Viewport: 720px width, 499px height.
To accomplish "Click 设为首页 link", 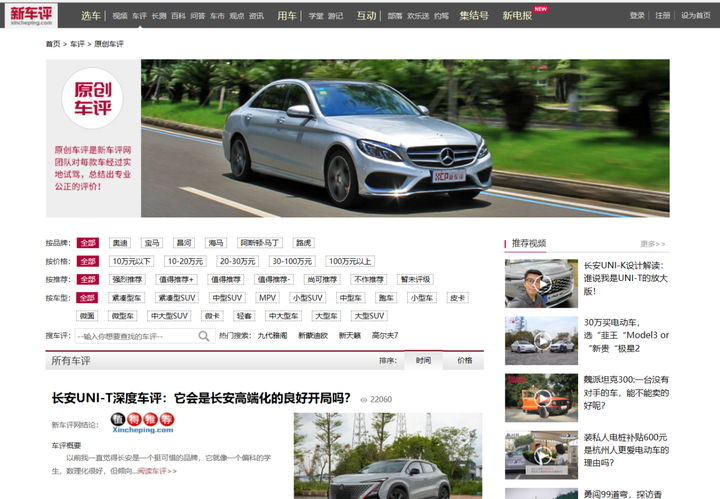I will point(696,16).
